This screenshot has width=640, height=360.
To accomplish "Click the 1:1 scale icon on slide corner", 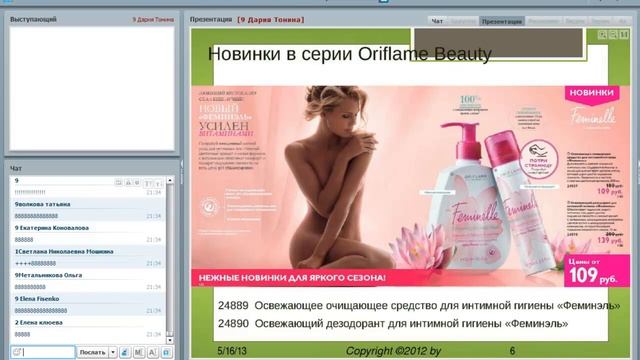I will 624,35.
